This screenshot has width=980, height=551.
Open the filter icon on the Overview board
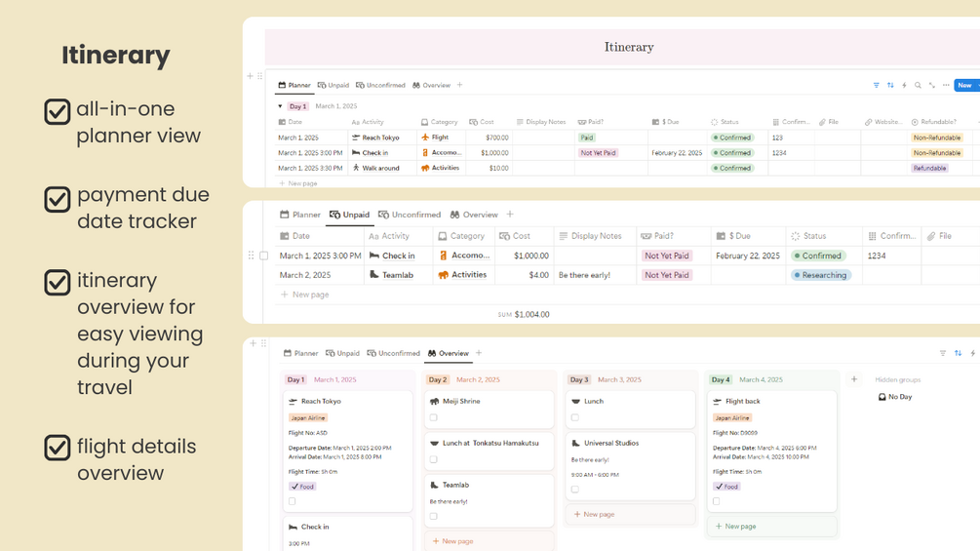943,353
